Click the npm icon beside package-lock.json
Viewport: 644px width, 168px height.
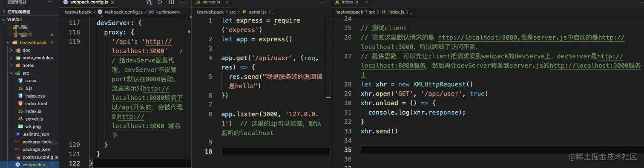tap(17, 142)
